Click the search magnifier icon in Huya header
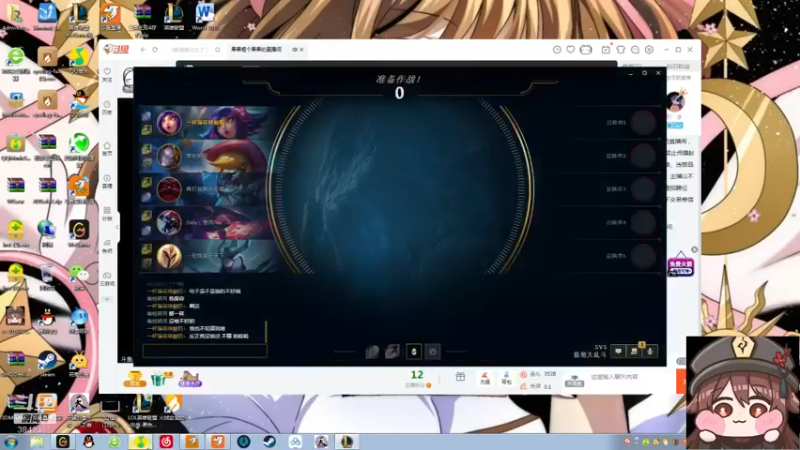The width and height of the screenshot is (800, 450). click(217, 49)
